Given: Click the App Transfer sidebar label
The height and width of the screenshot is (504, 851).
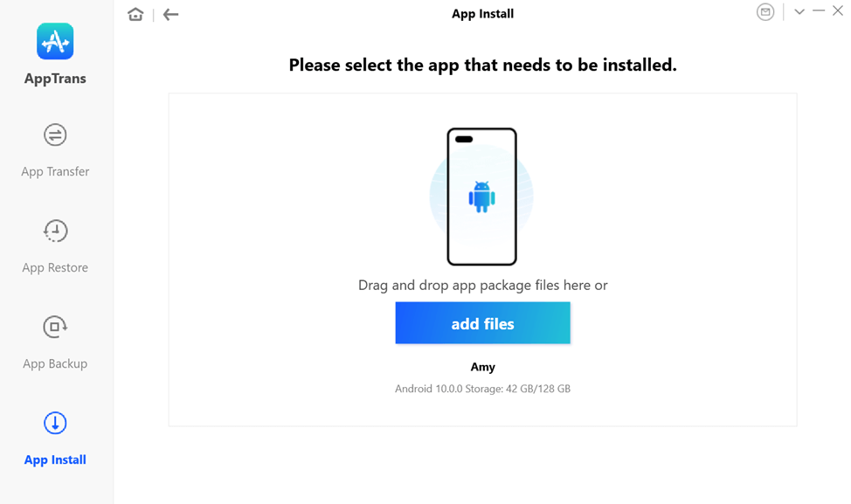Looking at the screenshot, I should 55,171.
